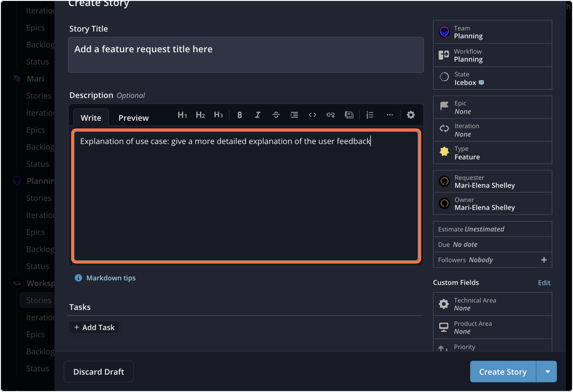Click the star icon of the Type field
This screenshot has width=573, height=392.
tap(444, 152)
